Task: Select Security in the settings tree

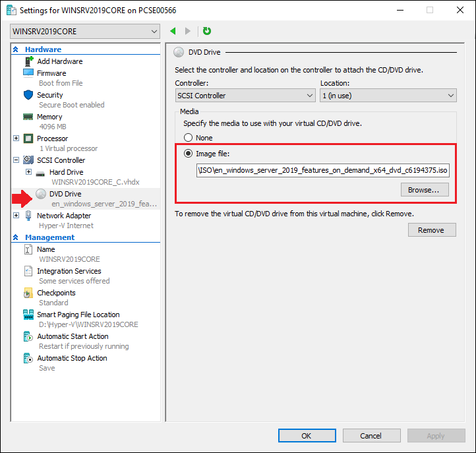Action: [x=50, y=95]
